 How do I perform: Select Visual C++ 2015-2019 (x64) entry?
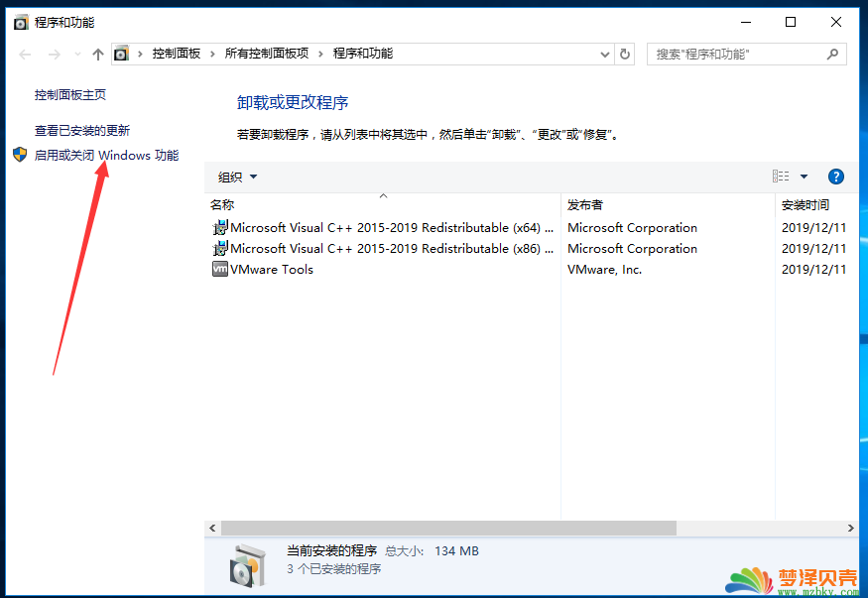coord(391,228)
